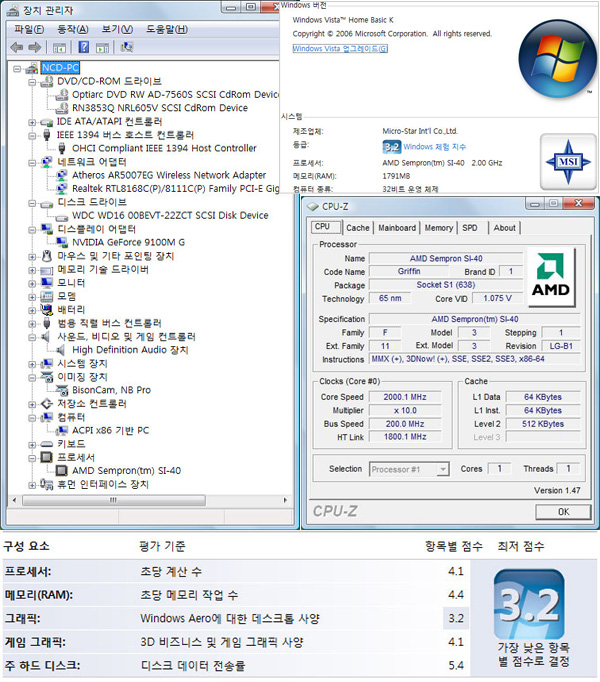The width and height of the screenshot is (600, 682).
Task: Click the blue Help question-mark toolbar icon
Action: coord(84,47)
